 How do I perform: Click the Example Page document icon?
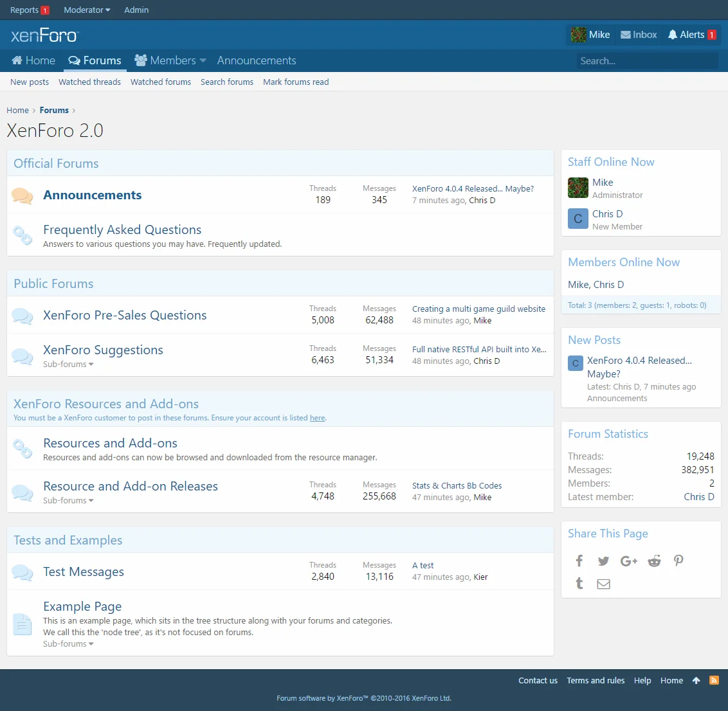coord(23,624)
